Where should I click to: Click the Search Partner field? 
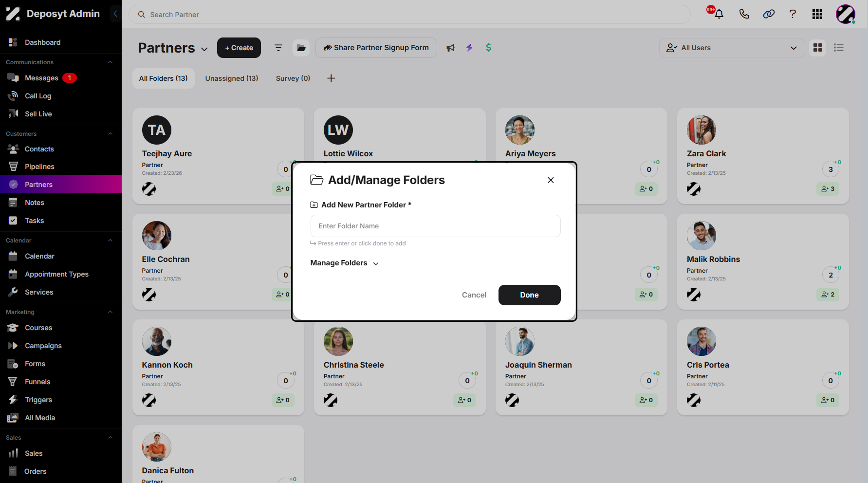click(x=409, y=15)
